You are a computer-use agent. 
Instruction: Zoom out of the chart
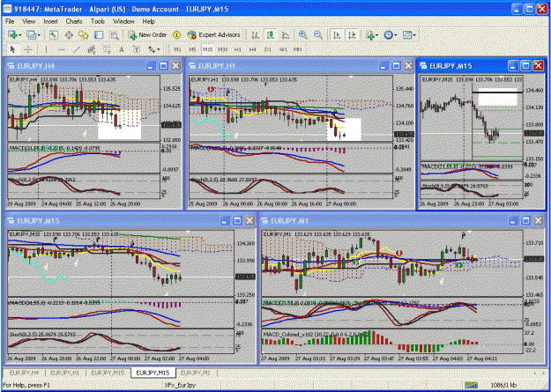318,34
